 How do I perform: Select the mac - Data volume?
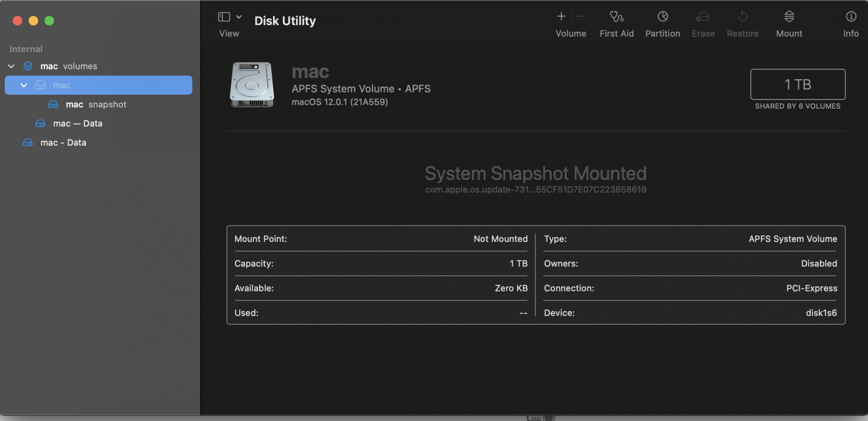[99, 143]
